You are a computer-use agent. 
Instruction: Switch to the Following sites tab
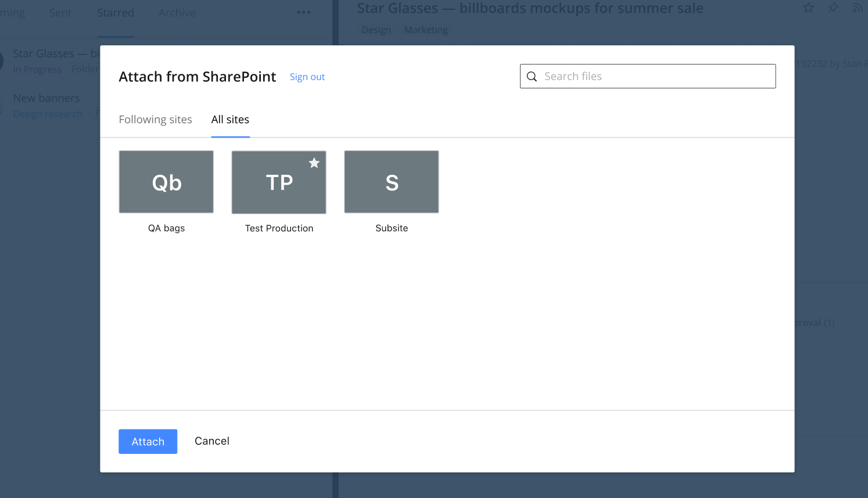click(155, 120)
